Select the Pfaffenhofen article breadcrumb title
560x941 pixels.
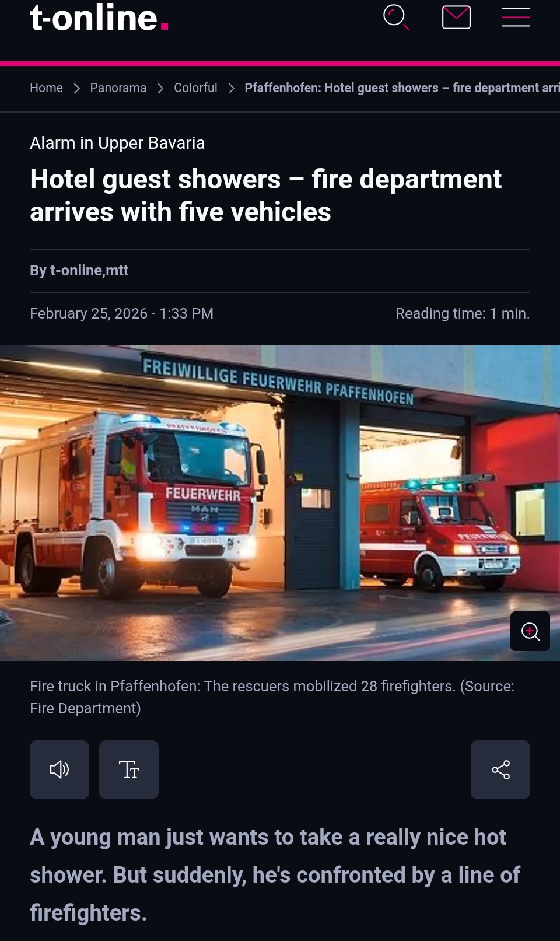click(402, 88)
